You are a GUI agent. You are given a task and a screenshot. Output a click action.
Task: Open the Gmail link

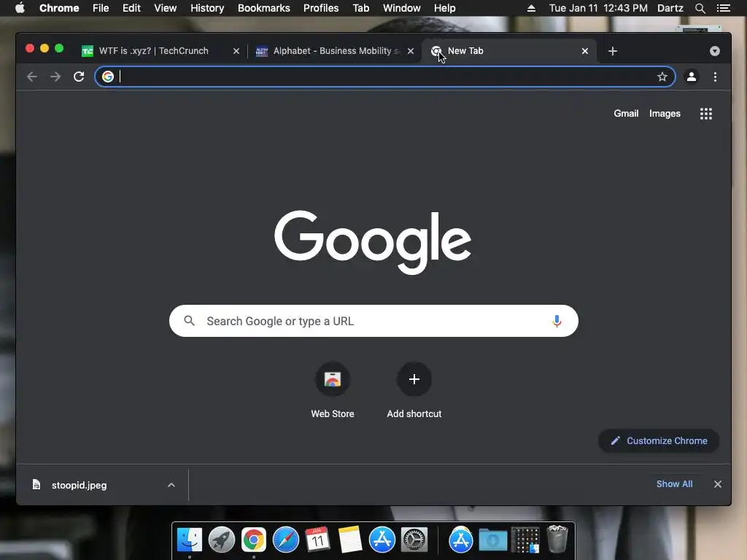pyautogui.click(x=626, y=113)
